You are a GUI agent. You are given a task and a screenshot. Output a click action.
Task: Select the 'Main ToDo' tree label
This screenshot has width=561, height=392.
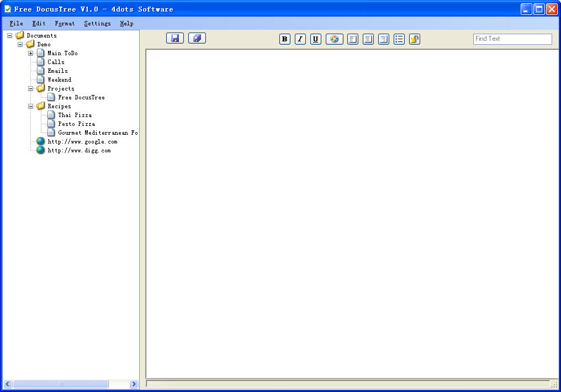pos(62,54)
